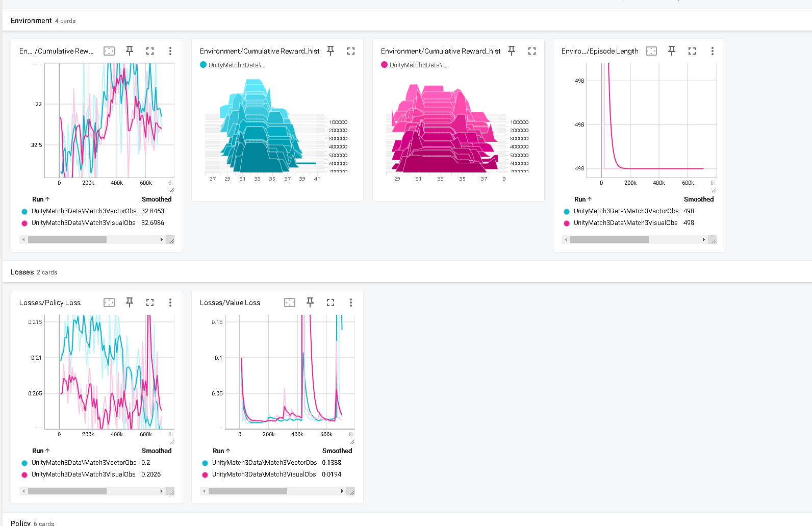
Task: Expand the cyan Cumulative Reward_hist card fullscreen
Action: coord(351,51)
